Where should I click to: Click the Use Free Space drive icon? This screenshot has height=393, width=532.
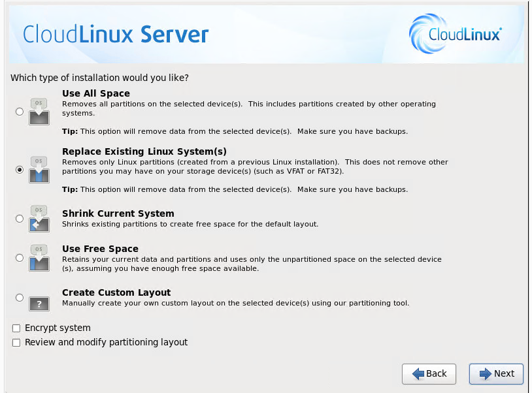[x=39, y=259]
